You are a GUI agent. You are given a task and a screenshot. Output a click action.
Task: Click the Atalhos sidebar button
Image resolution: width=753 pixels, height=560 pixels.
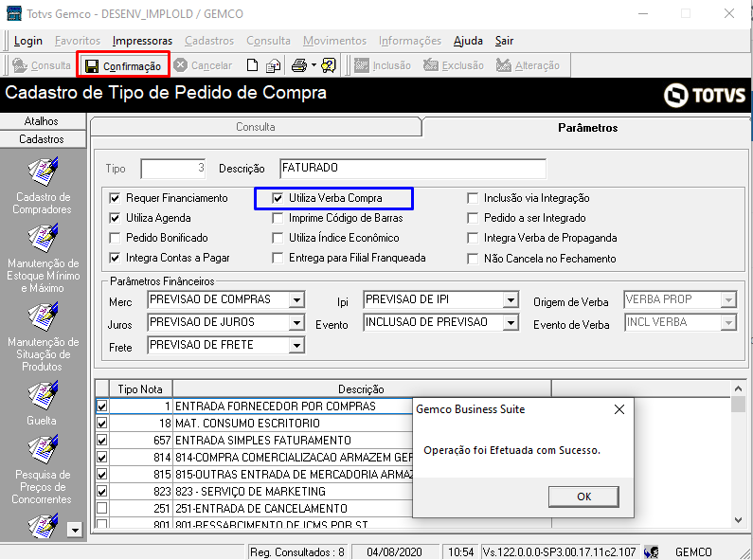point(43,121)
